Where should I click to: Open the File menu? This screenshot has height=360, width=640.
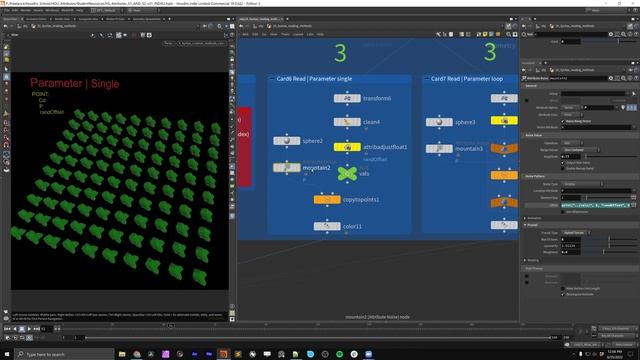7,10
